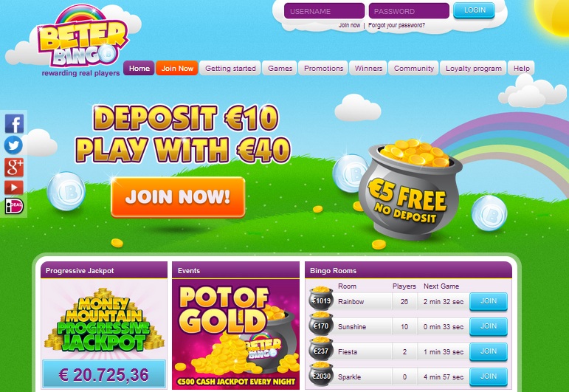Join the Sunshine bingo room
Screen dimensions: 569x392
click(488, 326)
